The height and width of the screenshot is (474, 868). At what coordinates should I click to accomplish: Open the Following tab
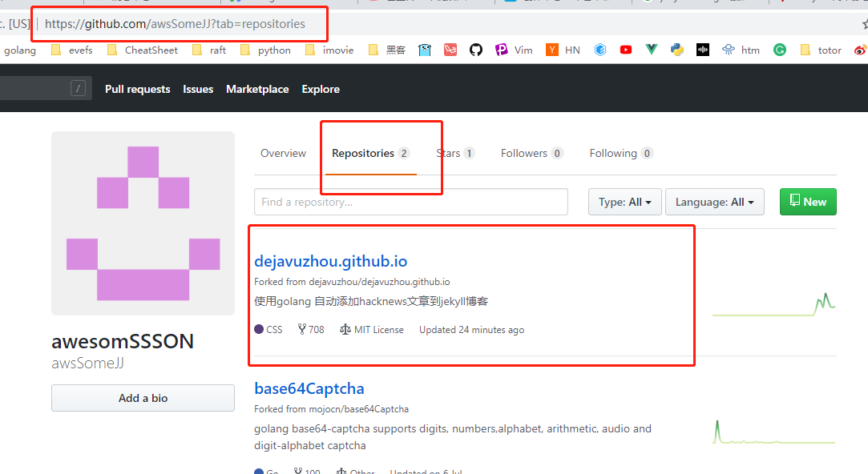(x=621, y=153)
